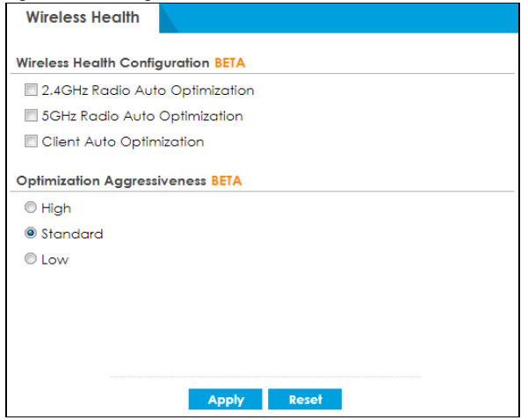This screenshot has width=528, height=420.
Task: Enable 2.4GHz Radio Auto Optimization checkbox
Action: [32, 91]
